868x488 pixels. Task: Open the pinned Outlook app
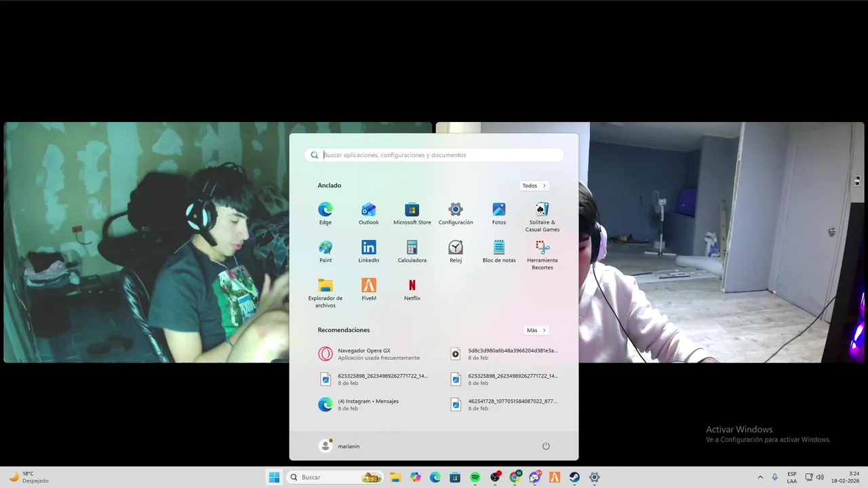tap(369, 213)
